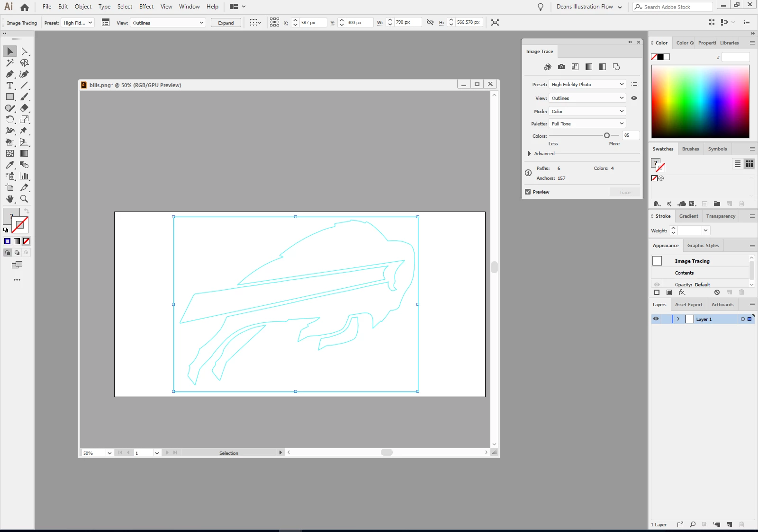Select the Eraser tool
Screen dimensions: 758x532
click(25, 108)
